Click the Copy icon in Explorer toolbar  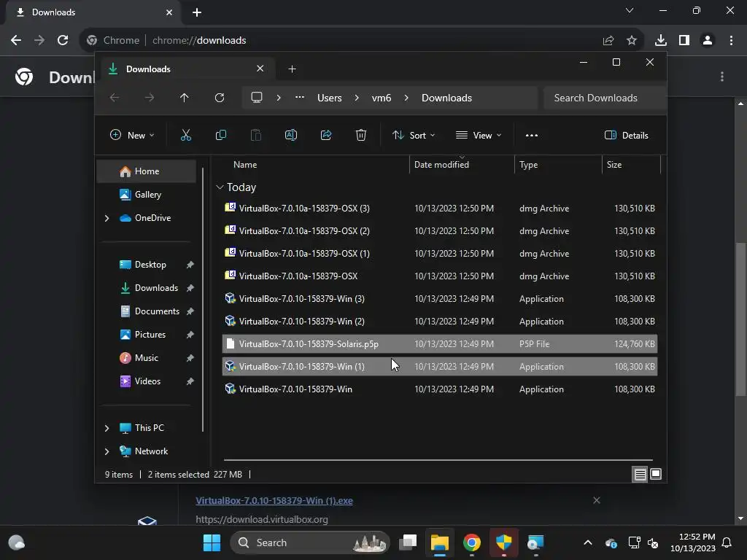coord(220,135)
